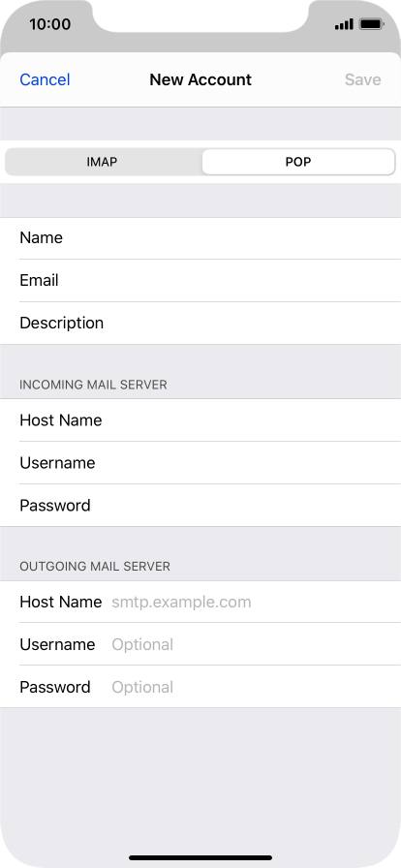Screen dimensions: 401x868
Task: Tap the Email input row
Action: pyautogui.click(x=200, y=281)
